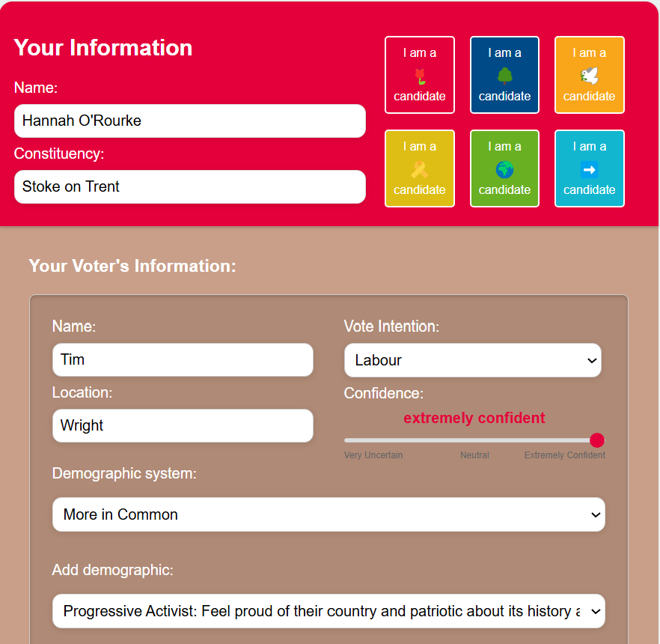The image size is (660, 644).
Task: Open the Add demographic Progressive Activist dropdown
Action: pos(329,611)
